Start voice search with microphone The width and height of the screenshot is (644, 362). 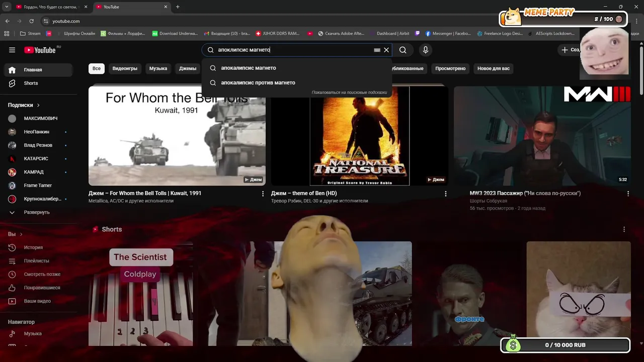(x=426, y=50)
